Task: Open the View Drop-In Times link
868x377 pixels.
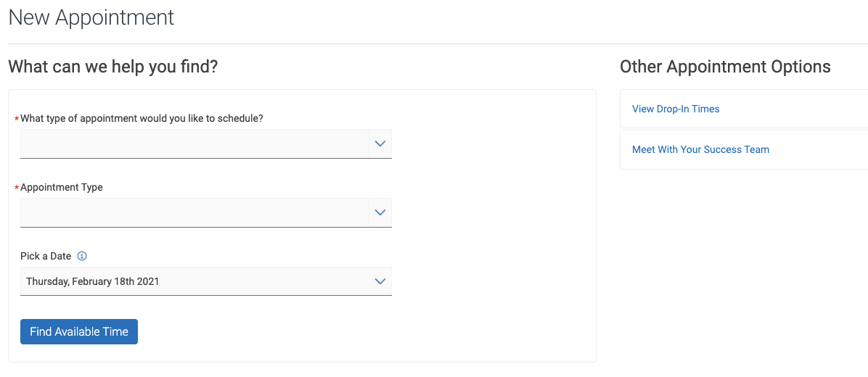Action: 676,109
